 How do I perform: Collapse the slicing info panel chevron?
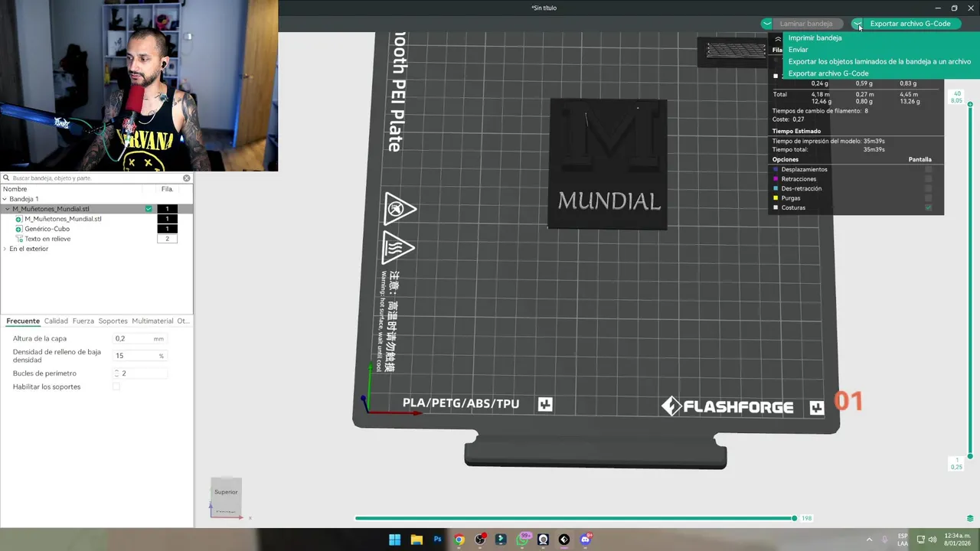point(778,39)
